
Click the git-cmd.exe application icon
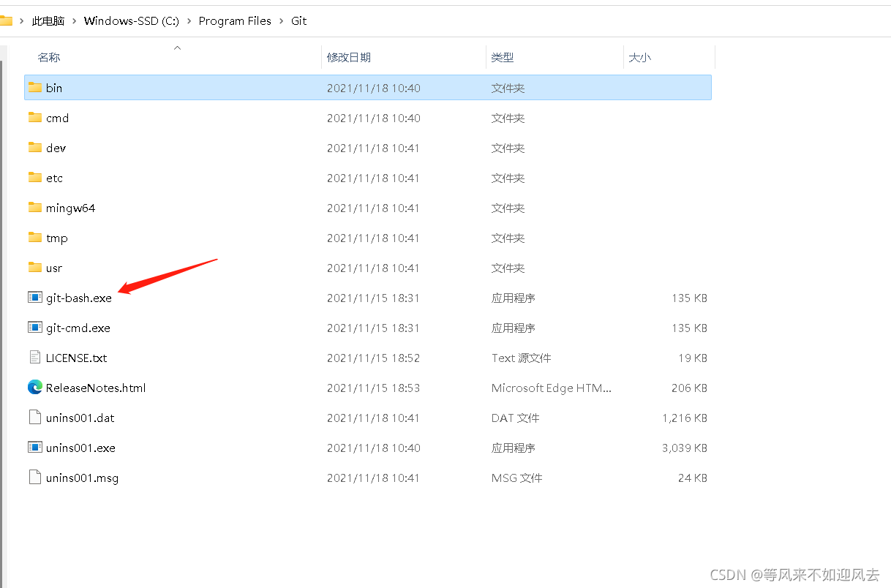35,327
